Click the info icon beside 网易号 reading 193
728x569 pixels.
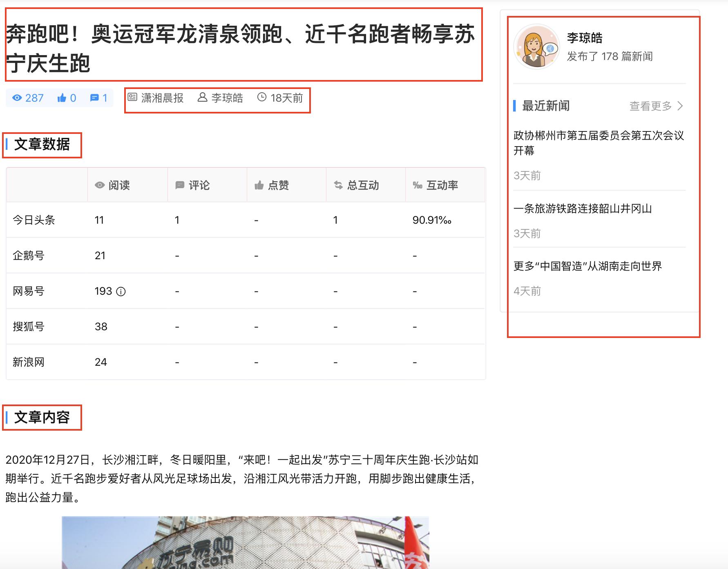coord(121,291)
